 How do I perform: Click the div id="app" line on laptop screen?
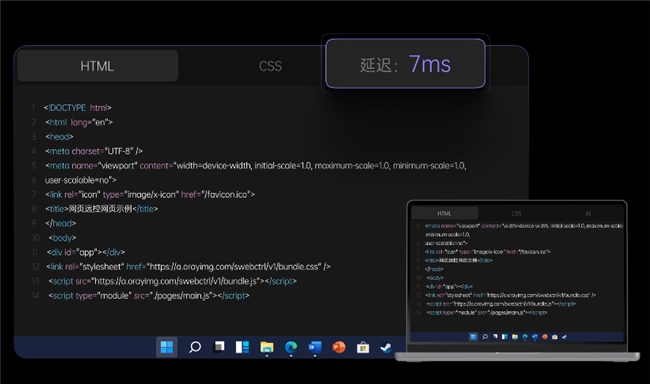[449, 287]
